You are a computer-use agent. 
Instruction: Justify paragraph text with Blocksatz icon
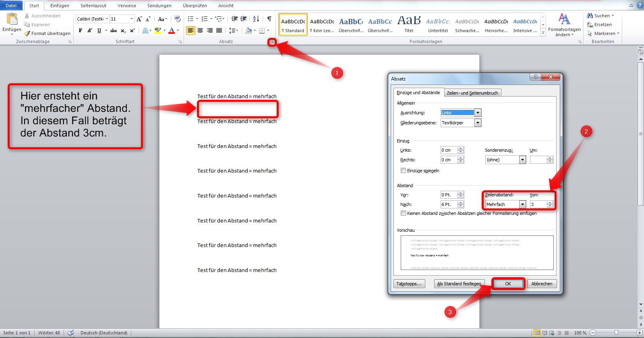pos(219,31)
